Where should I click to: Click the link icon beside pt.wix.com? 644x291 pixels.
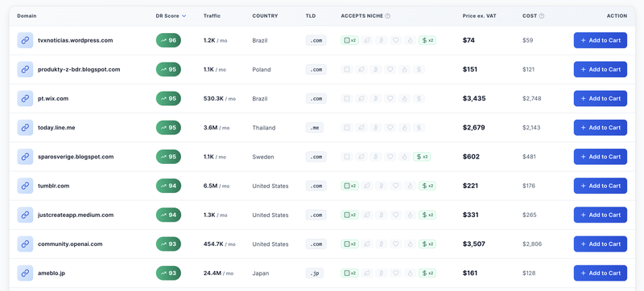pos(25,98)
